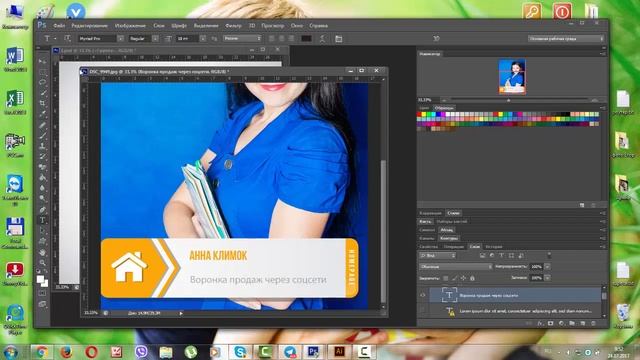Select the Rectangular Marquee tool
Screen dimensions: 640x360
42,72
